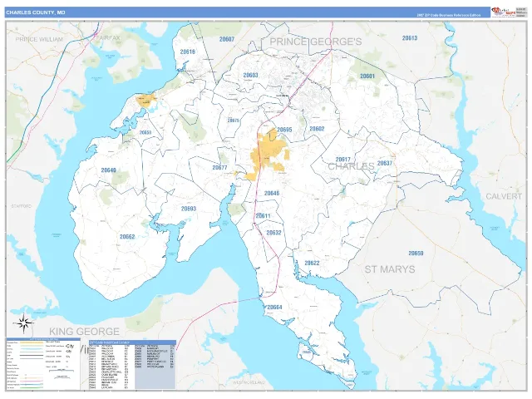Select ZIP code label 20632

tap(273, 233)
